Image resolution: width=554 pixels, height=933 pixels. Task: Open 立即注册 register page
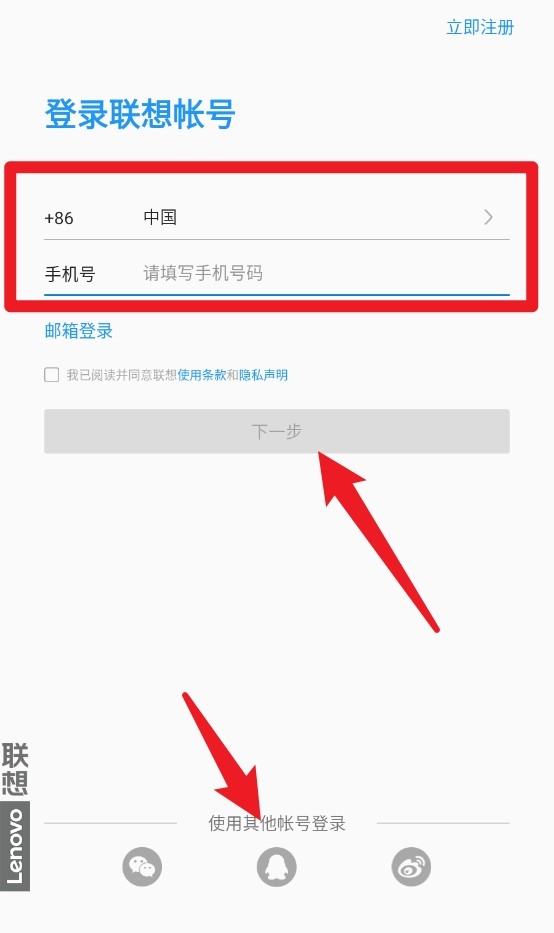480,27
